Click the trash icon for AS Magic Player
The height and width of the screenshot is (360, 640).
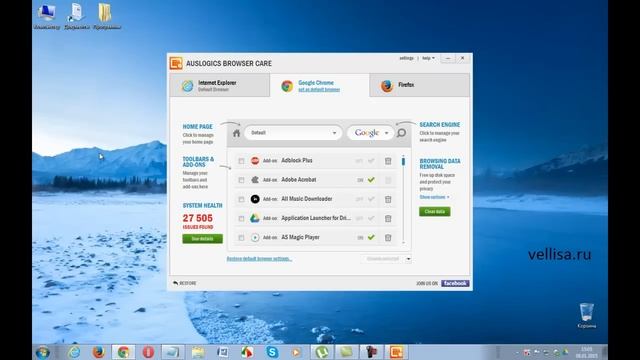(388, 238)
